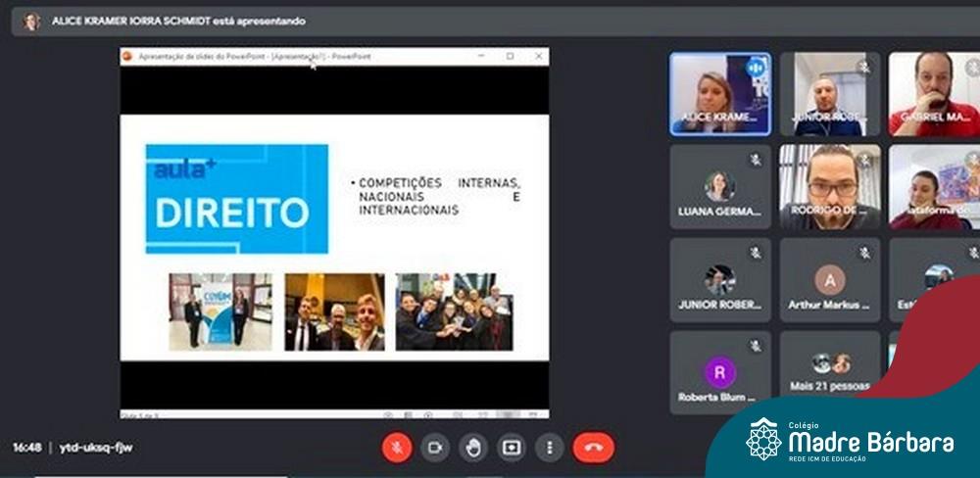Click the 16:48 clock text
Viewport: 980px width, 478px height.
click(x=26, y=448)
